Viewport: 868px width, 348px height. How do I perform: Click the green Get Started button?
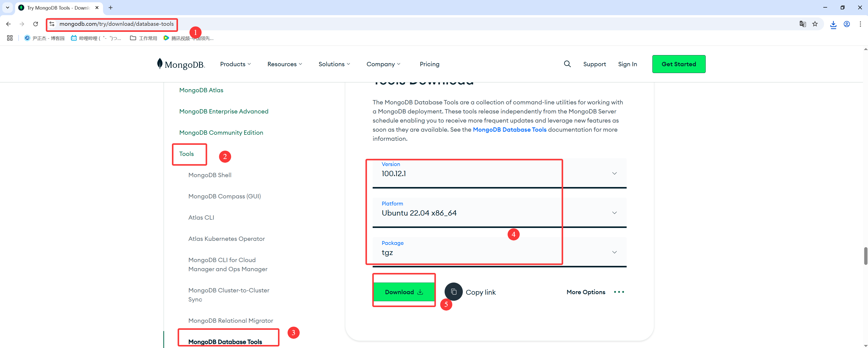coord(679,64)
